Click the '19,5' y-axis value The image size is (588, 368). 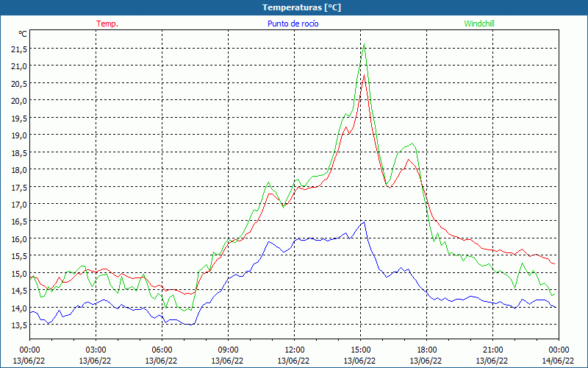pyautogui.click(x=19, y=118)
